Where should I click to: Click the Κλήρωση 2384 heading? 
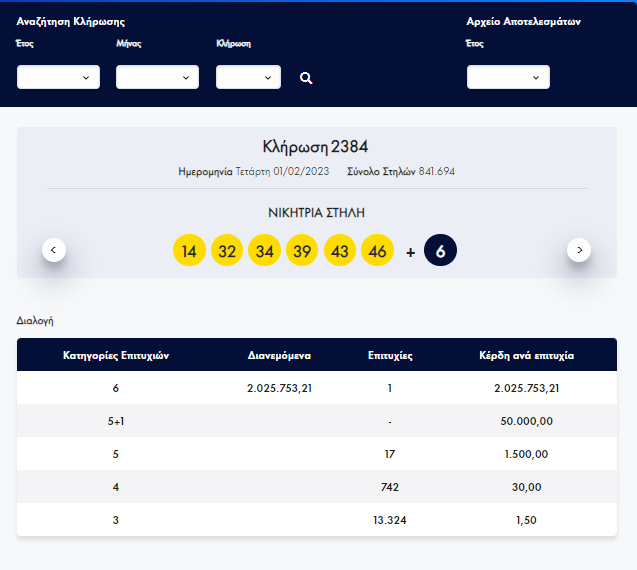[x=316, y=147]
